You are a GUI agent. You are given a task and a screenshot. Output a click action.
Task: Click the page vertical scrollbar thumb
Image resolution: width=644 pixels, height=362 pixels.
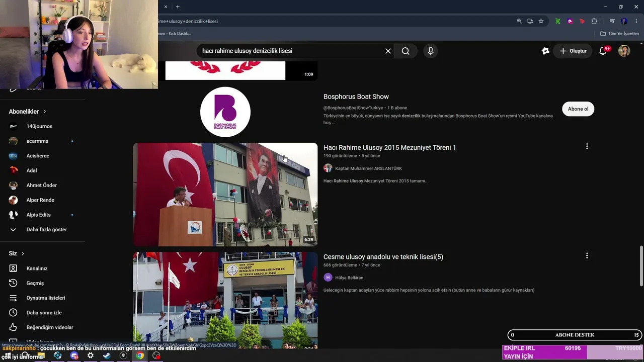pyautogui.click(x=641, y=266)
